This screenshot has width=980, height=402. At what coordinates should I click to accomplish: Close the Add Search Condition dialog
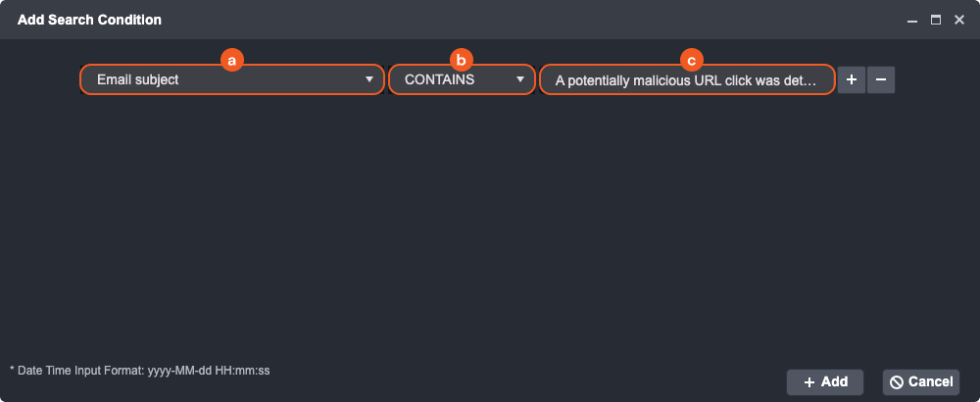coord(959,20)
